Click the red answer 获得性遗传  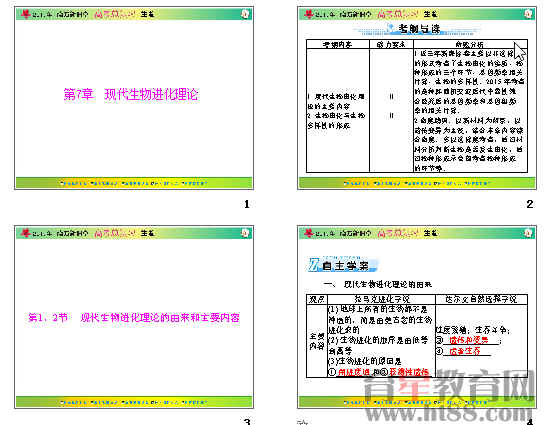pyautogui.click(x=409, y=372)
